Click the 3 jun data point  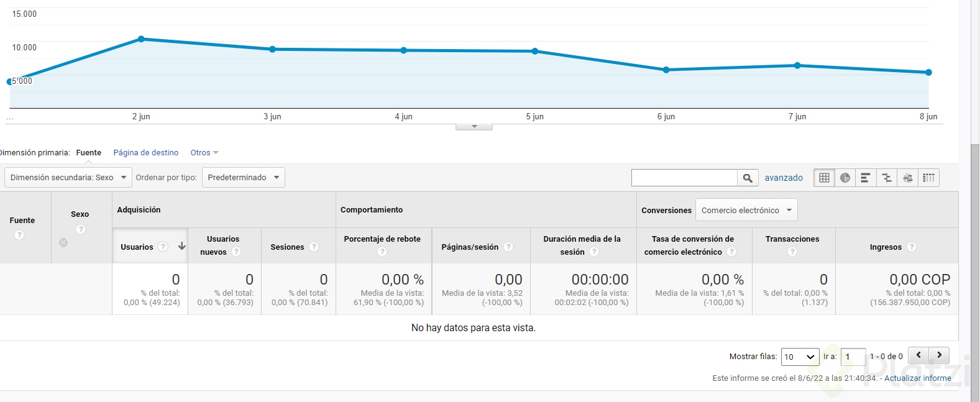tap(272, 49)
